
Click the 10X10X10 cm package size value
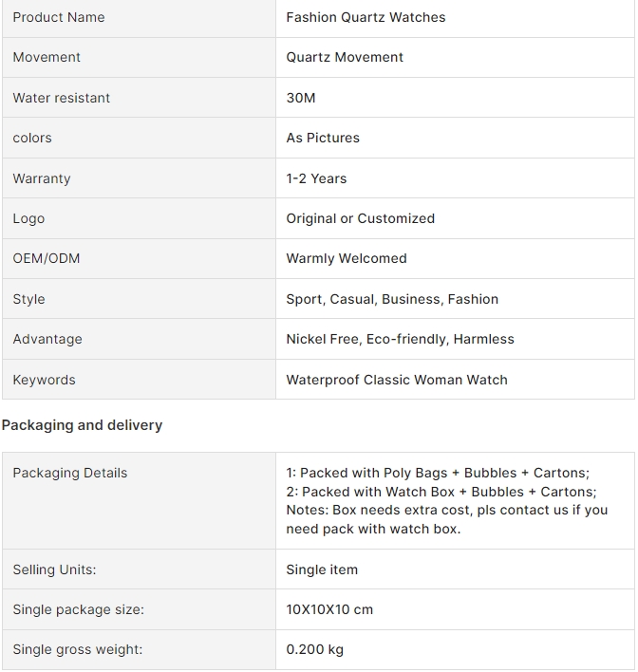pyautogui.click(x=329, y=609)
